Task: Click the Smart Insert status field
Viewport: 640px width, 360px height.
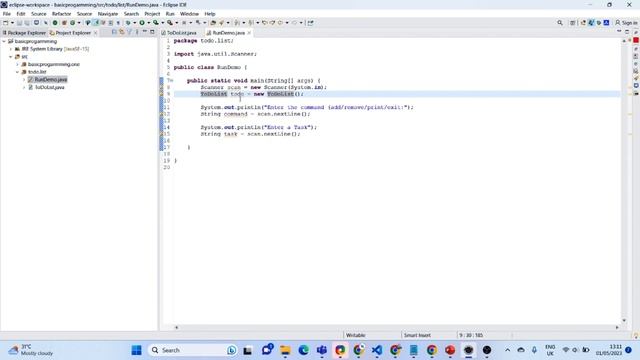Action: tap(417, 335)
